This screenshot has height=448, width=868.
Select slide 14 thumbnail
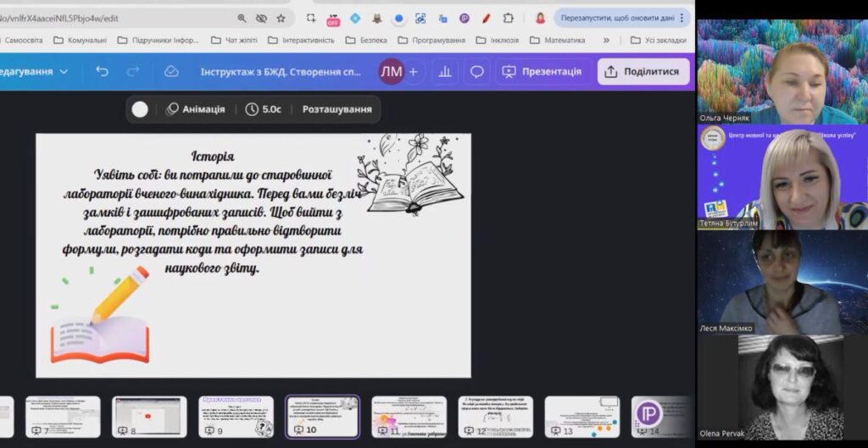click(661, 417)
